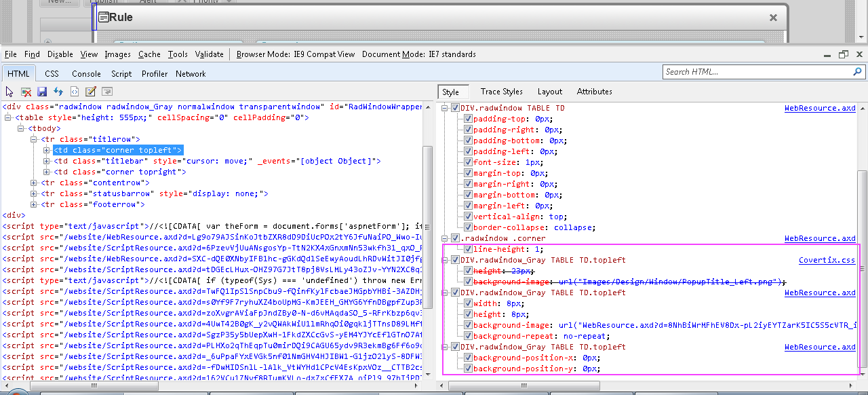
Task: Open the Images menu
Action: (x=118, y=54)
